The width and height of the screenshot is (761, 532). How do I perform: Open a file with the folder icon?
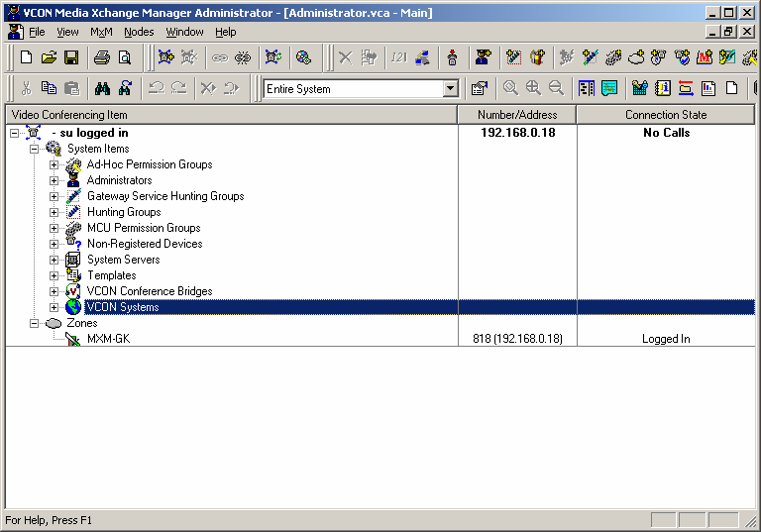(x=49, y=57)
